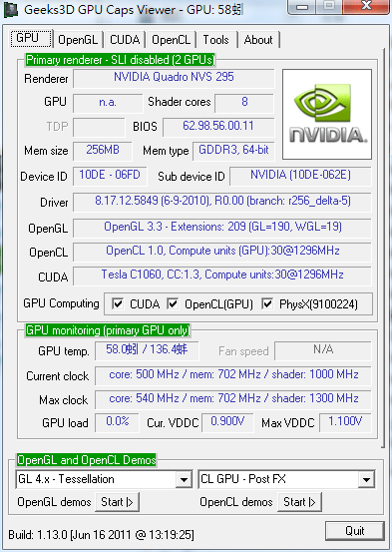Viewport: 392px width, 552px height.
Task: Open the About tab
Action: point(258,40)
